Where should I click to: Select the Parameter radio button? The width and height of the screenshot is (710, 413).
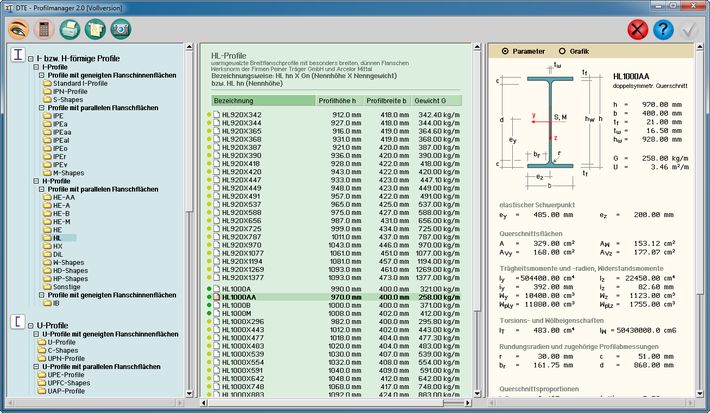(x=504, y=50)
